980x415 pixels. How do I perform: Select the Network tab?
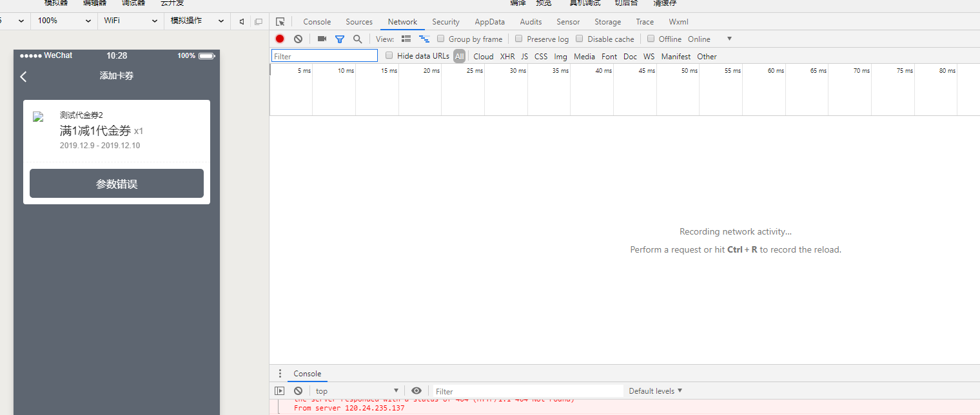(x=402, y=22)
